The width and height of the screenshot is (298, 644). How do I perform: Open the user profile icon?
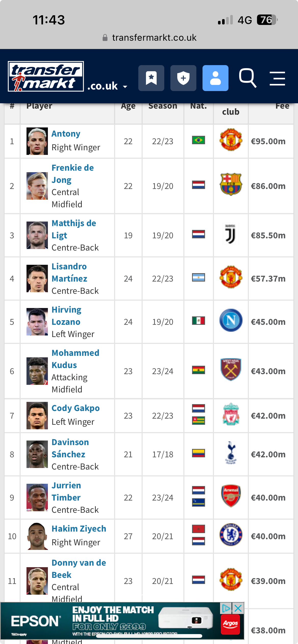(215, 78)
